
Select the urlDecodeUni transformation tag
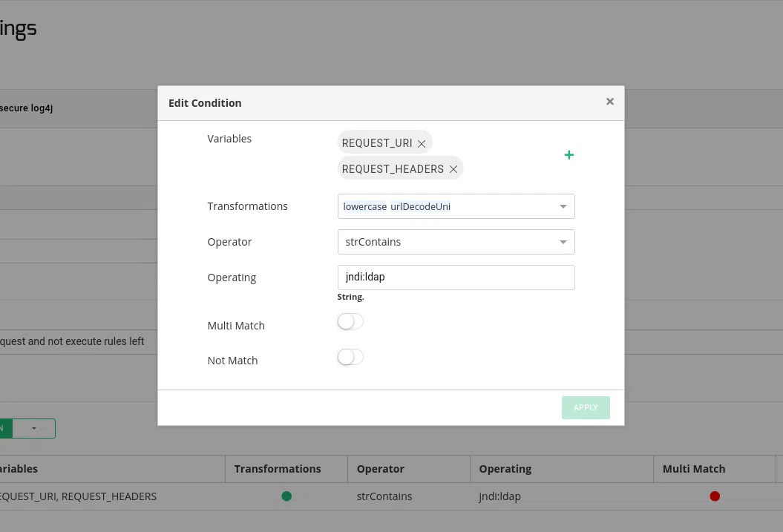[x=421, y=206]
